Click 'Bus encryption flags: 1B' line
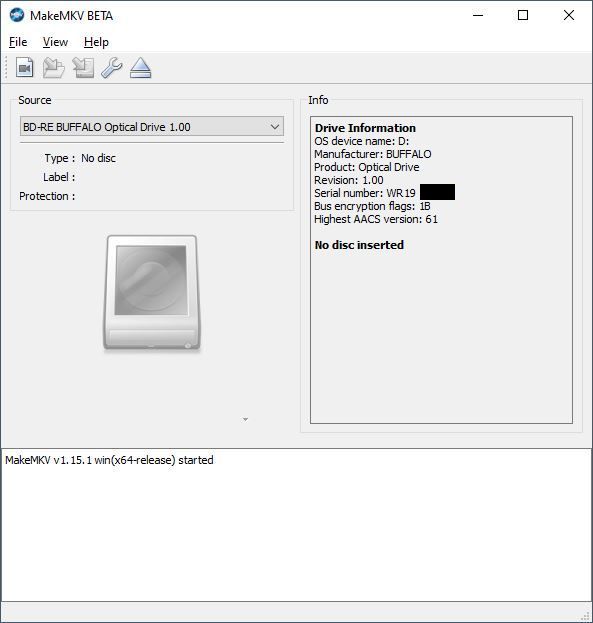This screenshot has height=623, width=593. point(372,206)
